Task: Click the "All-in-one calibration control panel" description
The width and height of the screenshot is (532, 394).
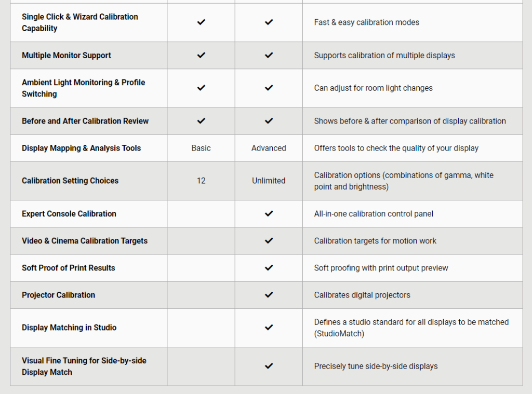Action: 374,214
